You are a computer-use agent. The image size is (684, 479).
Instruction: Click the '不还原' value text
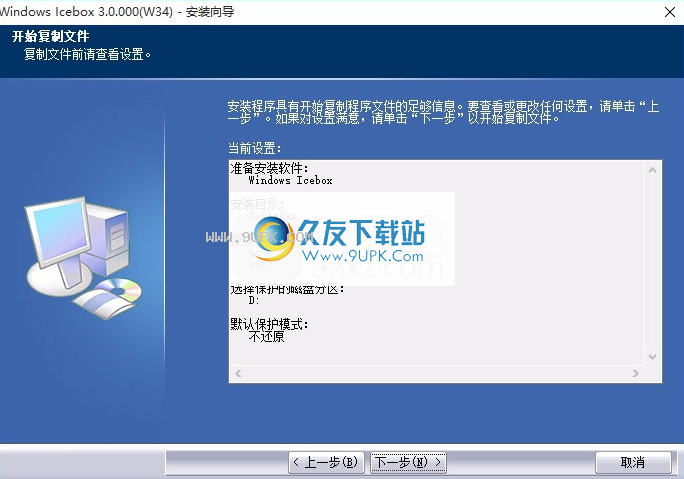coord(266,337)
